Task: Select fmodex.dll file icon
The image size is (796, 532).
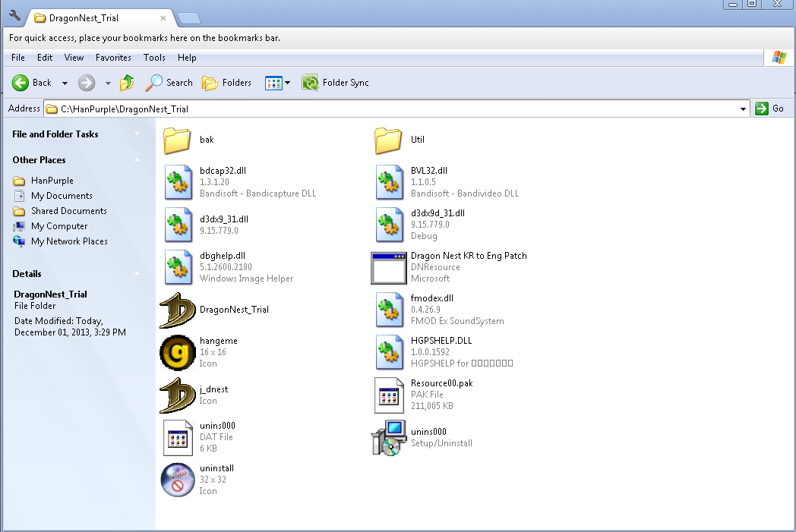Action: 390,310
